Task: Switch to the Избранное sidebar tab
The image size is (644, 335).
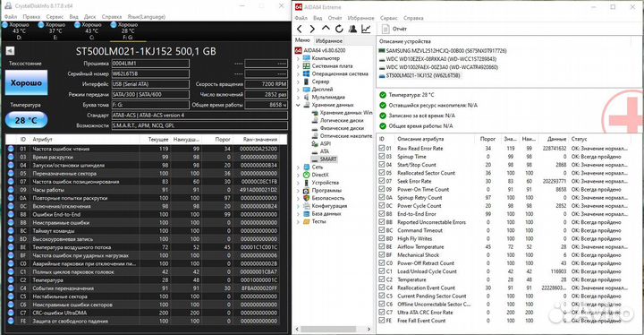Action: tap(329, 40)
